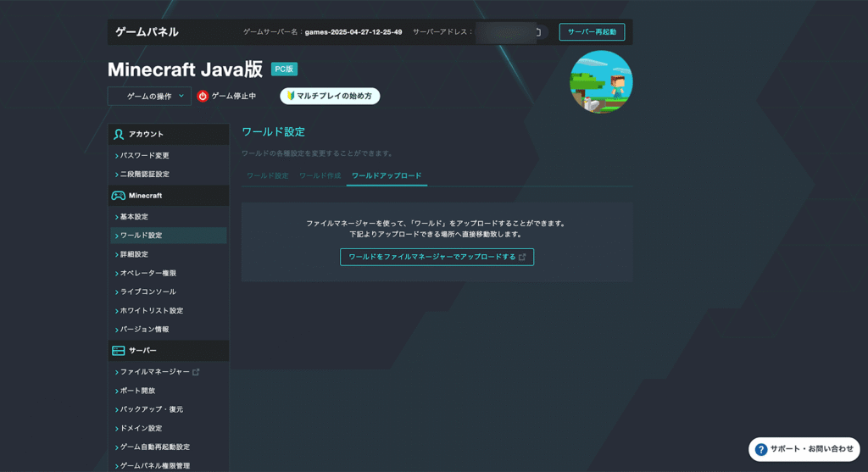Click ワールドをファイルマネージャーでアップロードする button
868x472 pixels.
[437, 257]
